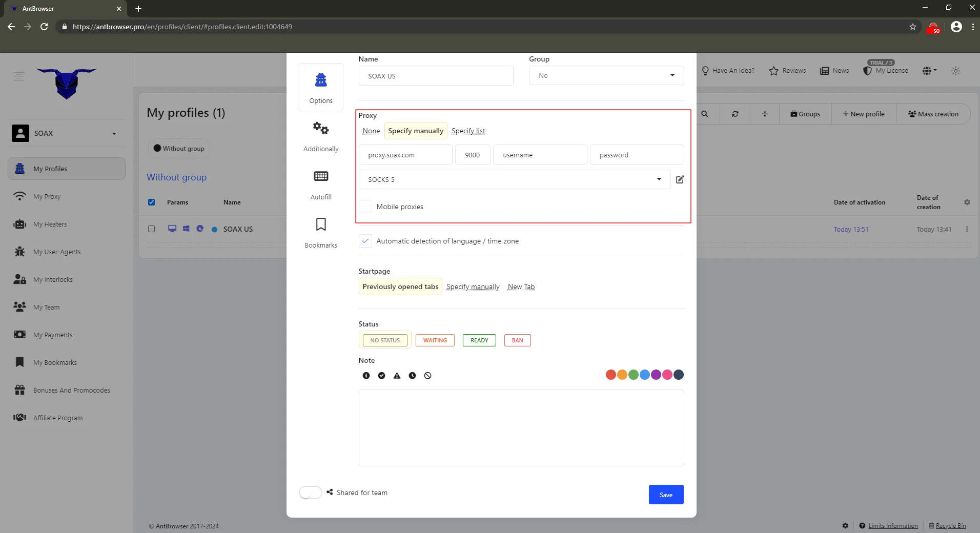980x533 pixels.
Task: Switch proxy mode to Specify list
Action: [x=468, y=131]
